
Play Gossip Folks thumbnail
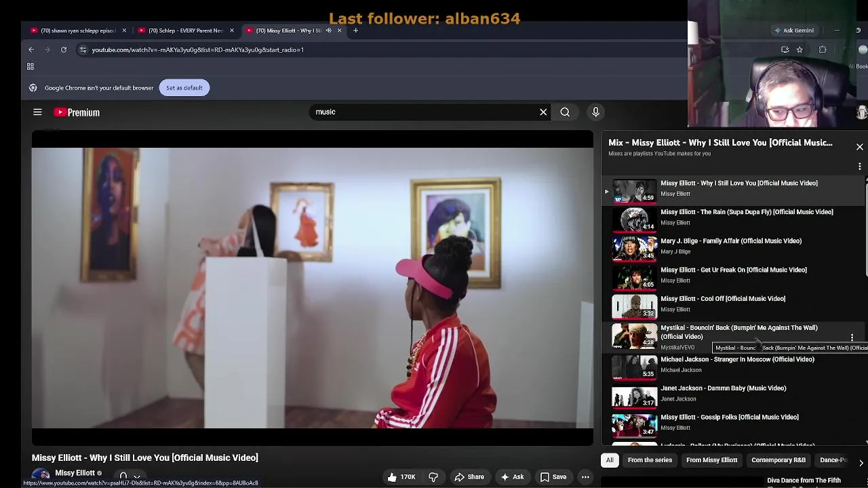(635, 425)
